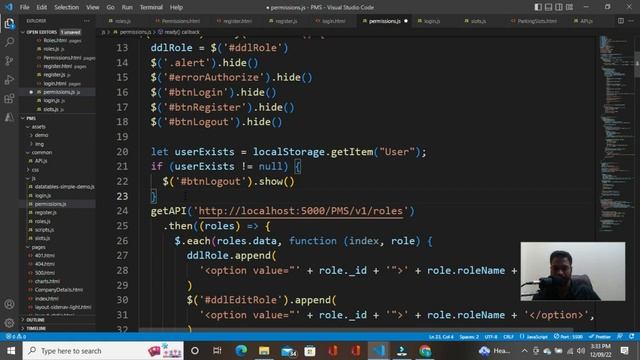The width and height of the screenshot is (640, 360).
Task: Click the Prettier status bar item
Action: click(x=599, y=337)
